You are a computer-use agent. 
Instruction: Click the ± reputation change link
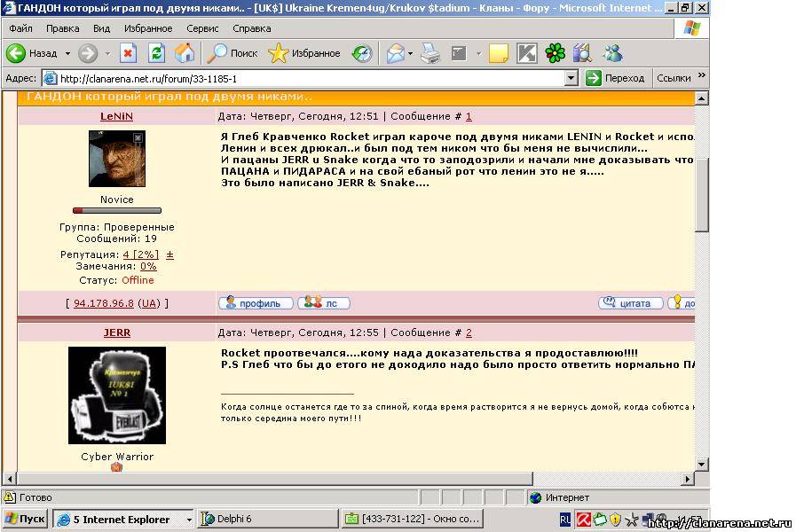point(169,254)
